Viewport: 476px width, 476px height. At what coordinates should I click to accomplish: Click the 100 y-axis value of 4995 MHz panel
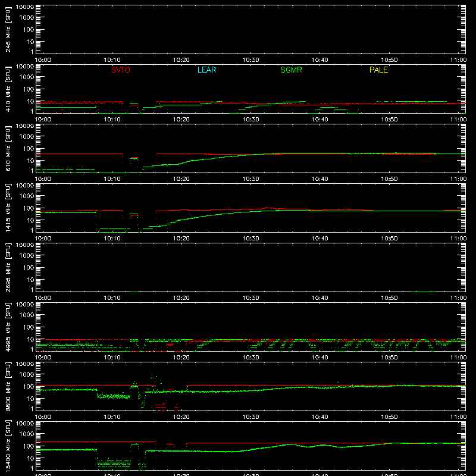tap(29, 327)
